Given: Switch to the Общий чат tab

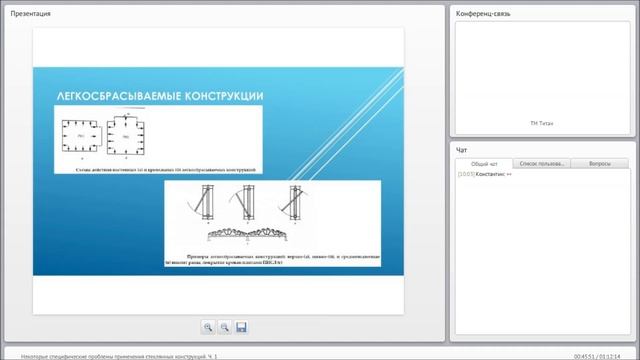Looking at the screenshot, I should tap(484, 164).
